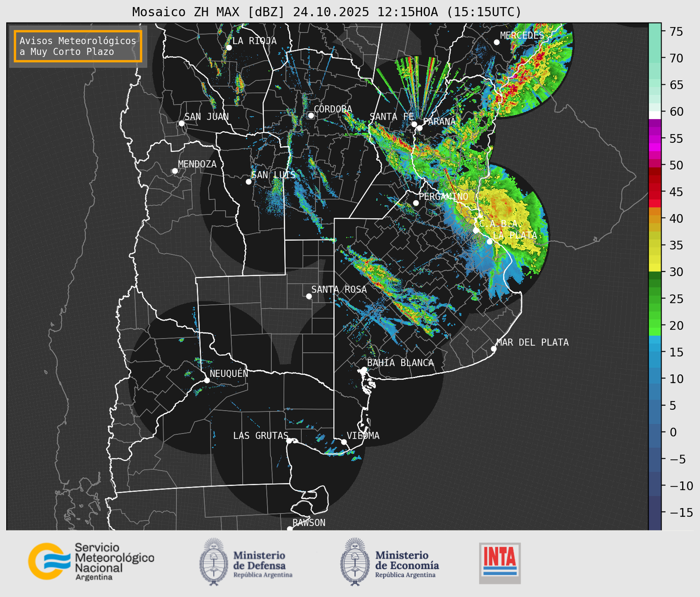Click the 30 tick label on the color scale
This screenshot has width=700, height=597.
[676, 272]
